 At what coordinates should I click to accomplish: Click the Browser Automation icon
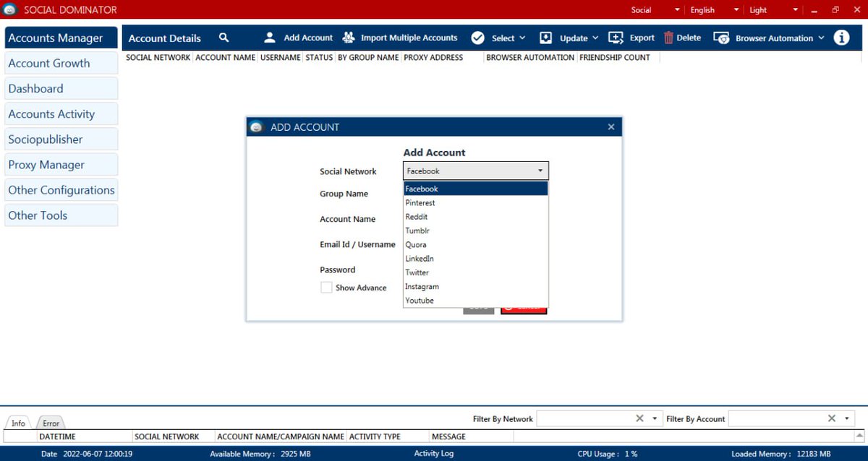coord(720,38)
